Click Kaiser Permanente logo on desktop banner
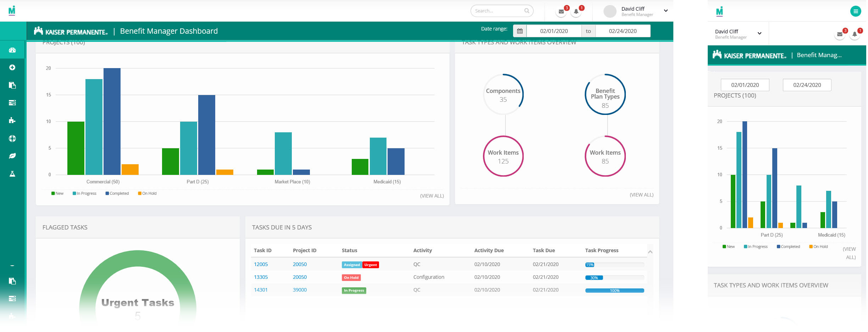 71,31
